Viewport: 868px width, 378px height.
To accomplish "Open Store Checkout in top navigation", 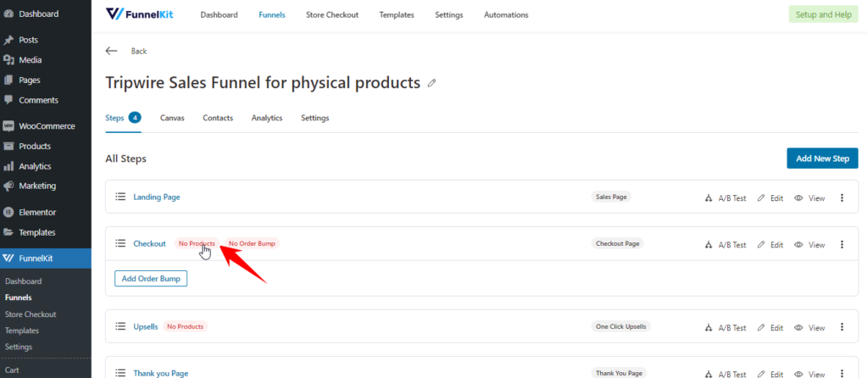I will pyautogui.click(x=332, y=15).
